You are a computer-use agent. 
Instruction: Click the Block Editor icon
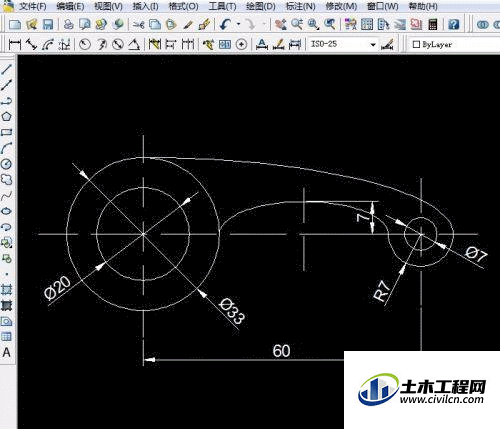click(204, 24)
